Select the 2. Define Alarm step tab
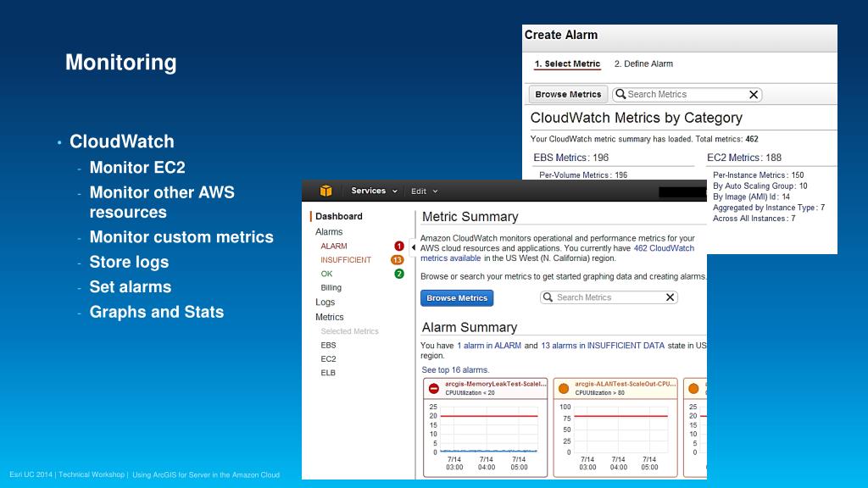The image size is (868, 488). click(643, 64)
